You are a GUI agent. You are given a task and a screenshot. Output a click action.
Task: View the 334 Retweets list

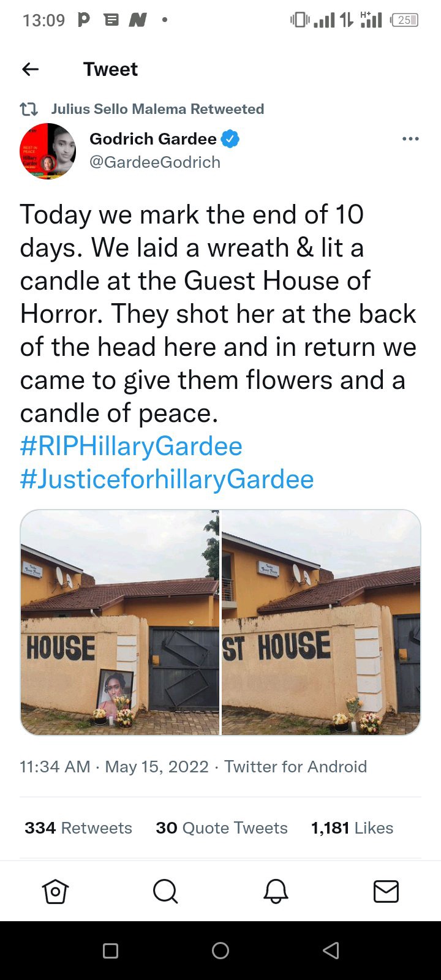pos(78,828)
